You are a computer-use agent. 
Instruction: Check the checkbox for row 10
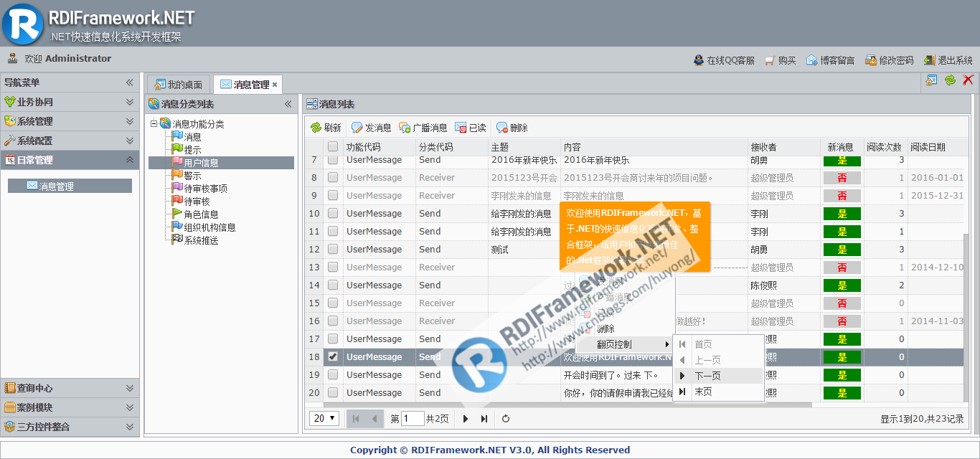pyautogui.click(x=333, y=213)
